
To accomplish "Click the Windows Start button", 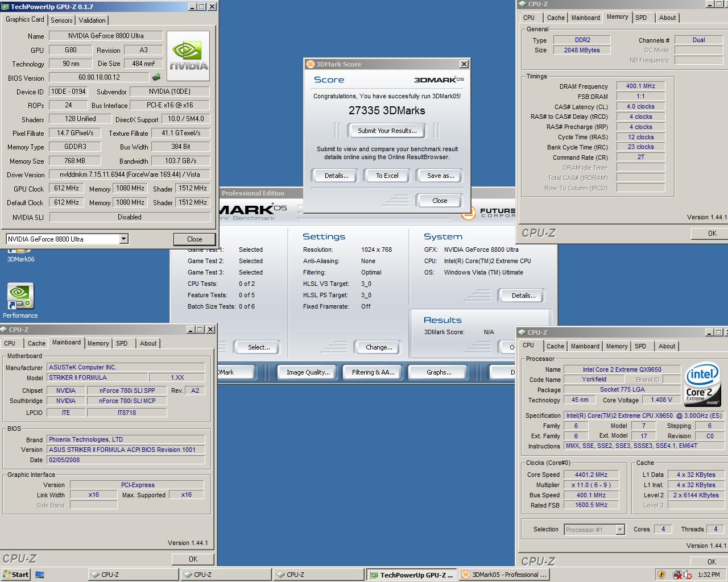I will [15, 575].
